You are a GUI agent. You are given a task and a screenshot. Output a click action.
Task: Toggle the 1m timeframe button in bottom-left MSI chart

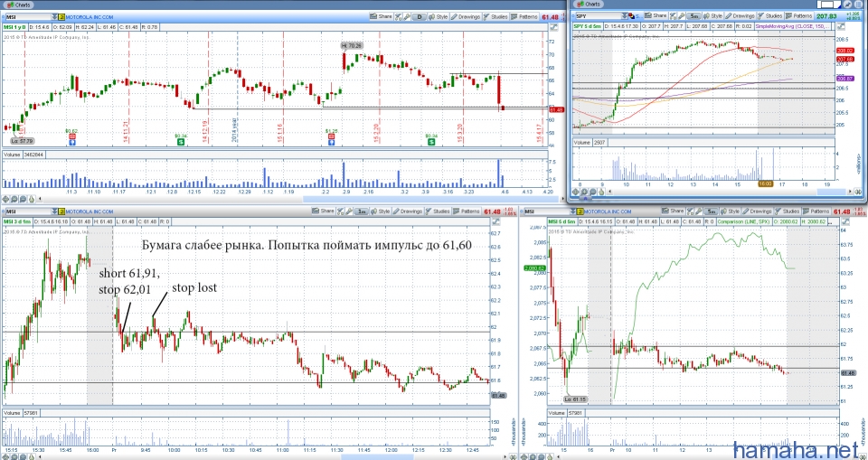click(x=362, y=211)
